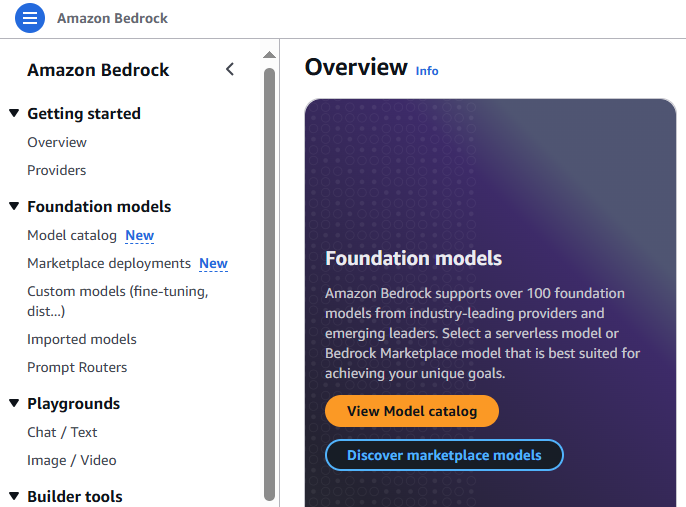Open the Info link beside Overview
Image resolution: width=686 pixels, height=507 pixels.
pyautogui.click(x=427, y=71)
